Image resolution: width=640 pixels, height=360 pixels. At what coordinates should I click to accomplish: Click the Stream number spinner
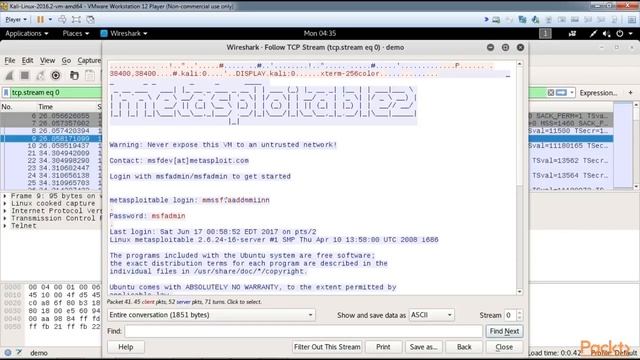(513, 315)
